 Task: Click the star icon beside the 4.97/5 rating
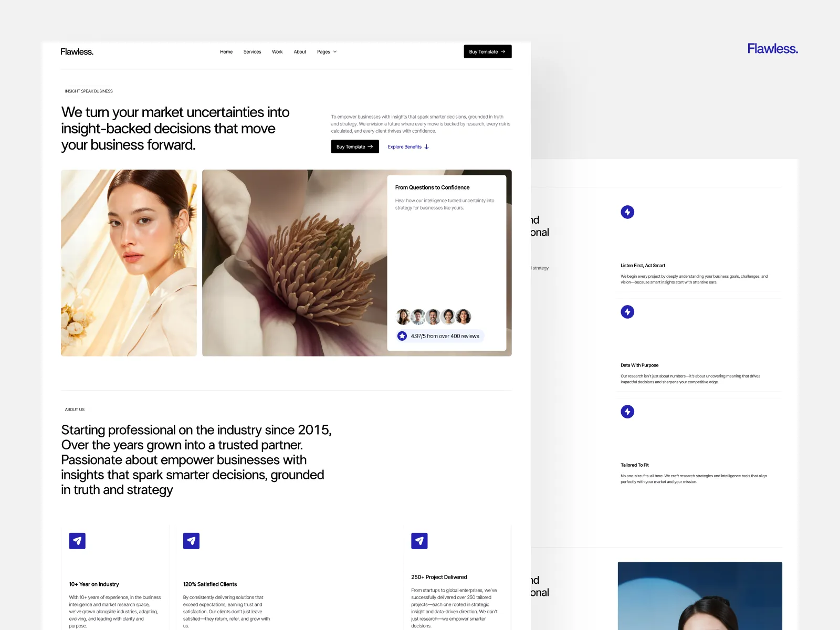402,336
